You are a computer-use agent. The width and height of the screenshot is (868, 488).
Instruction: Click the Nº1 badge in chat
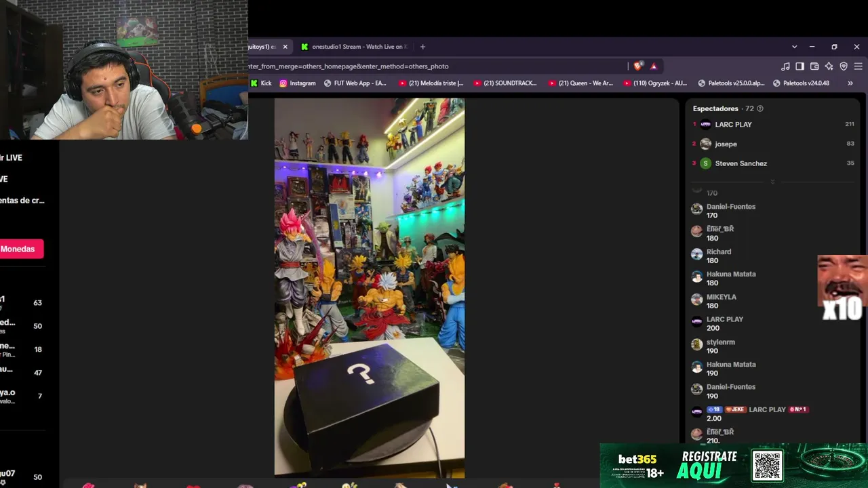[798, 409]
